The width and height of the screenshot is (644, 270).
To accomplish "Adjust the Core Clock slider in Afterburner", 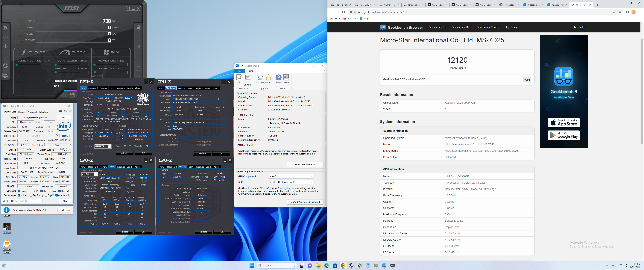I will 67,65.
